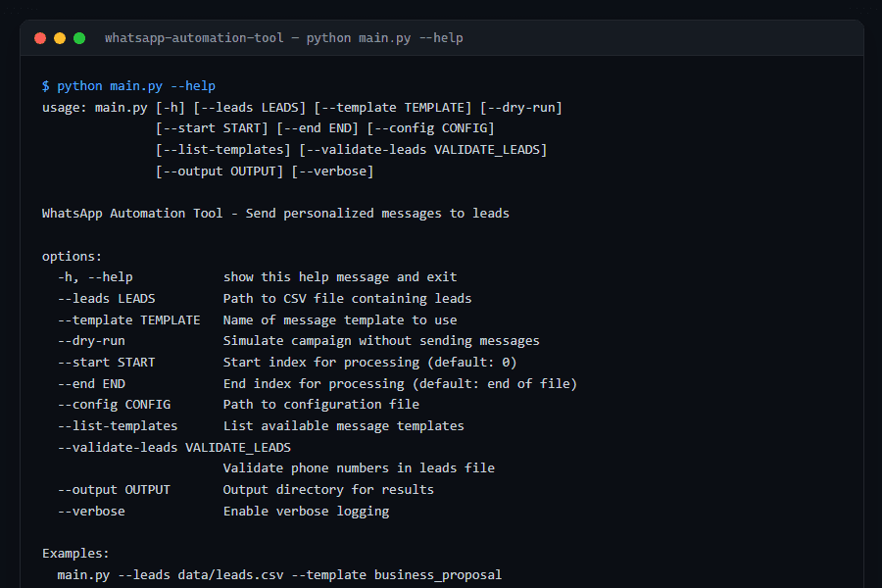882x588 pixels.
Task: Click the '$ python main.py --help' command line
Action: [x=128, y=86]
